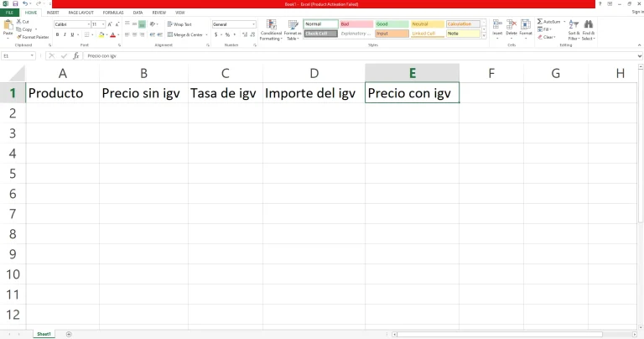Image resolution: width=644 pixels, height=339 pixels.
Task: Open the Calibri font name dropdown
Action: point(88,24)
